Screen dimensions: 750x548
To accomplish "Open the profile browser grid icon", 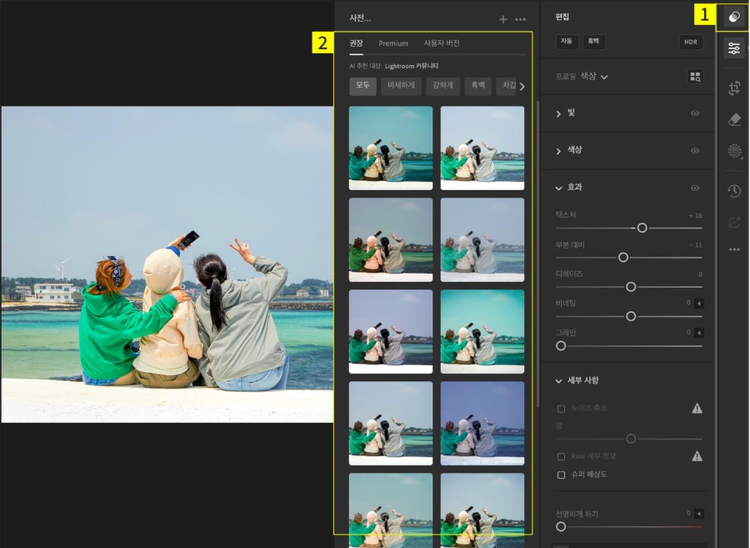I will 695,76.
